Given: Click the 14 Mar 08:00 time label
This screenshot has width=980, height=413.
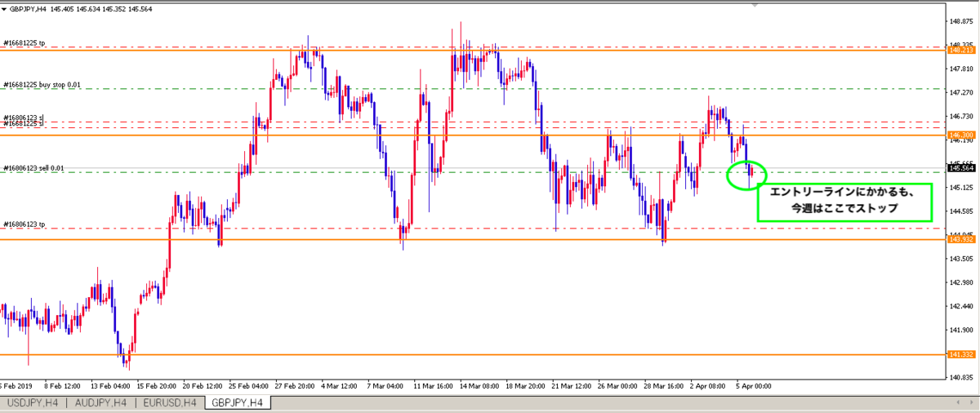Looking at the screenshot, I should pos(480,384).
